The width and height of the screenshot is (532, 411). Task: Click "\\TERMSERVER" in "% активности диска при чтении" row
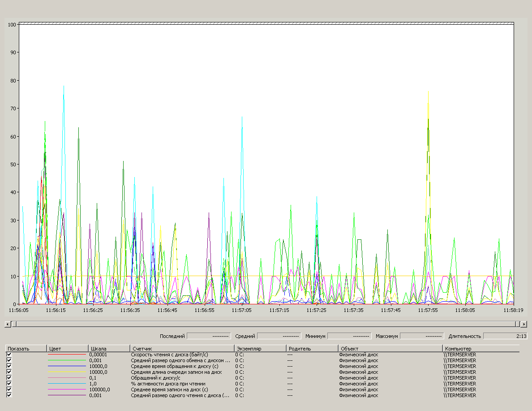click(460, 384)
